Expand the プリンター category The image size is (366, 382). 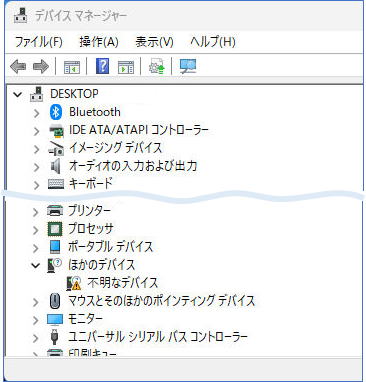click(36, 212)
